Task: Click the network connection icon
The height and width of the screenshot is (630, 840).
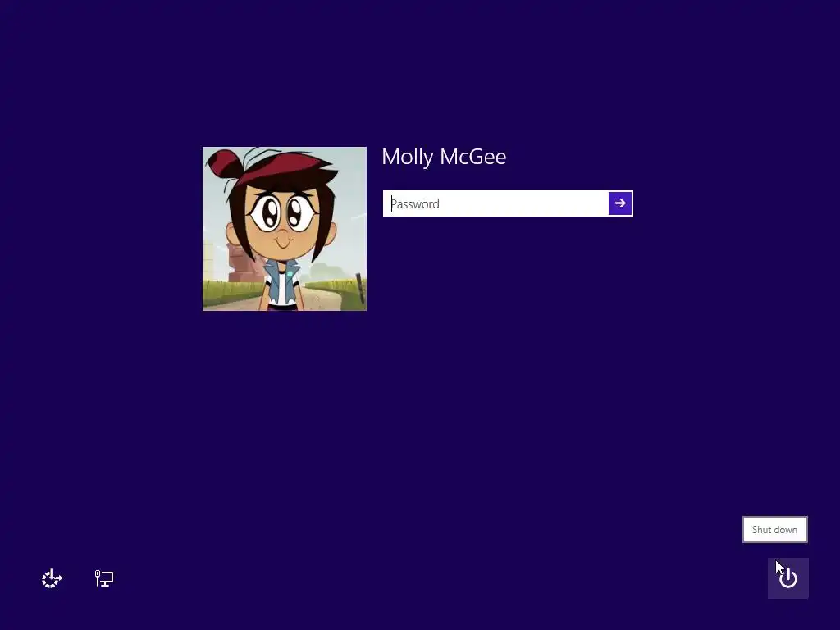Action: [104, 578]
